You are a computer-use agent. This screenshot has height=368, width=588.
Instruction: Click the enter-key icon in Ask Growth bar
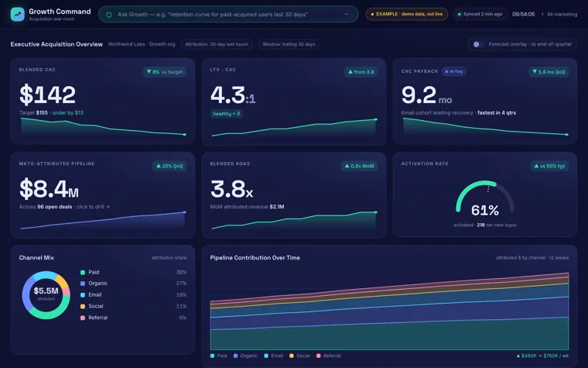[x=346, y=14]
